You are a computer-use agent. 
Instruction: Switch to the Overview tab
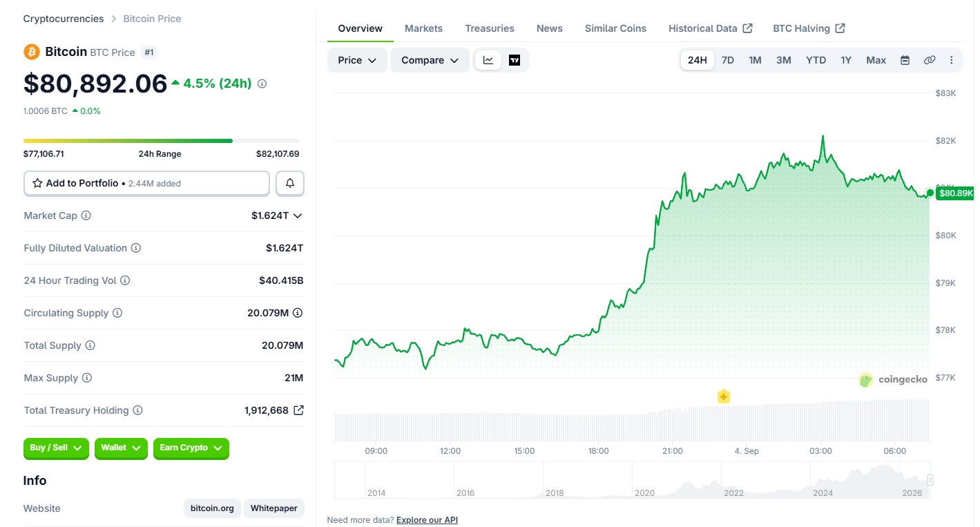[x=360, y=28]
